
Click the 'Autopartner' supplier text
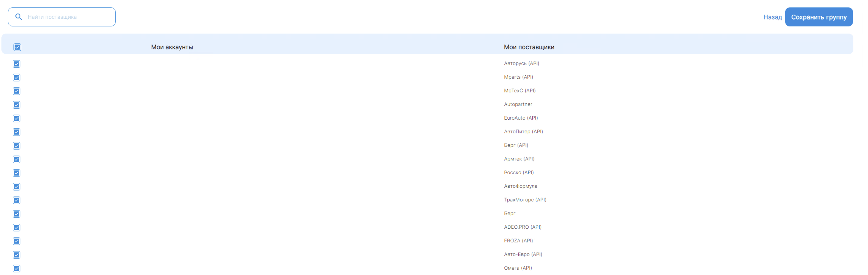point(518,104)
